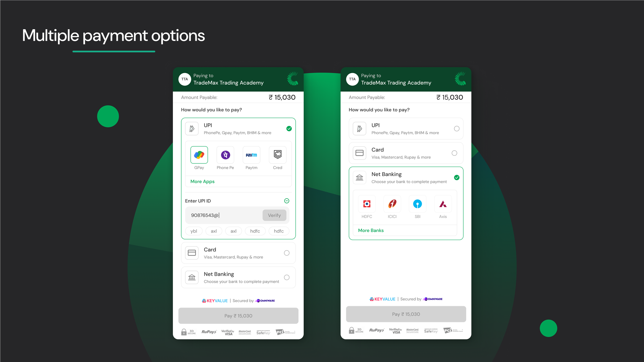
Task: Click the Enter UPI ID input field
Action: click(x=223, y=215)
